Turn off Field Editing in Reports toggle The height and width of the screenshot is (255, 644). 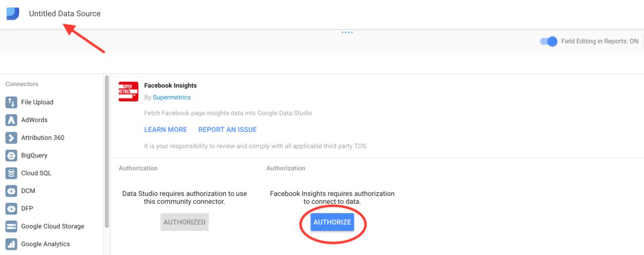(x=549, y=41)
